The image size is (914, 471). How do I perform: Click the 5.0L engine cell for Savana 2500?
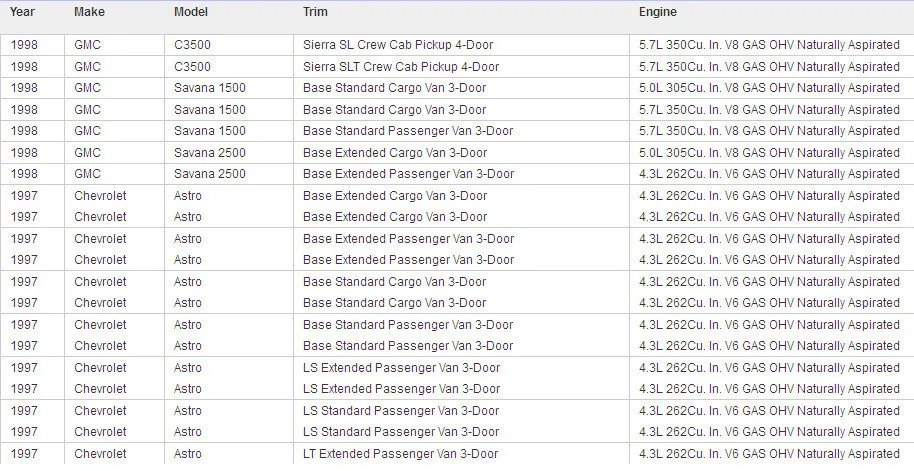click(x=769, y=153)
